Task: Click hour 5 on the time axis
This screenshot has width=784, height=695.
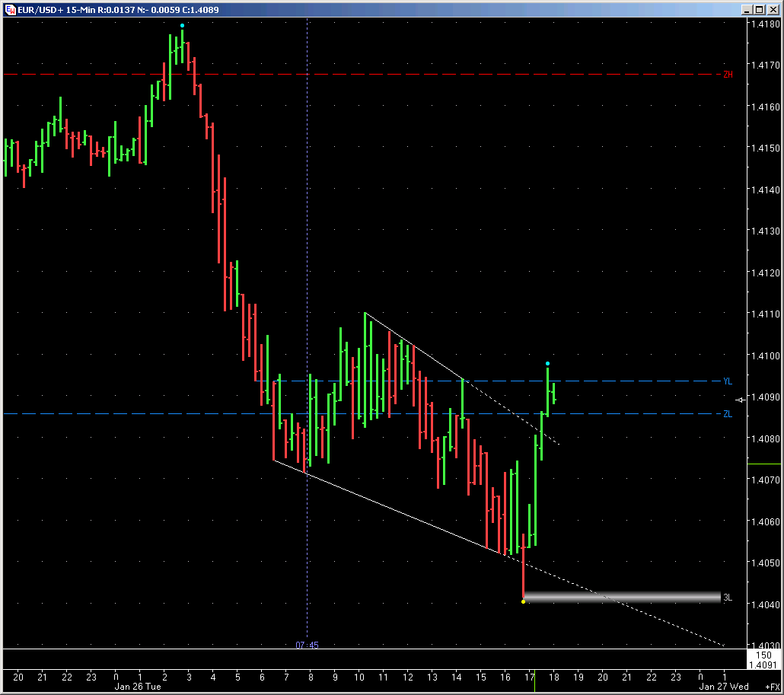Action: [237, 677]
